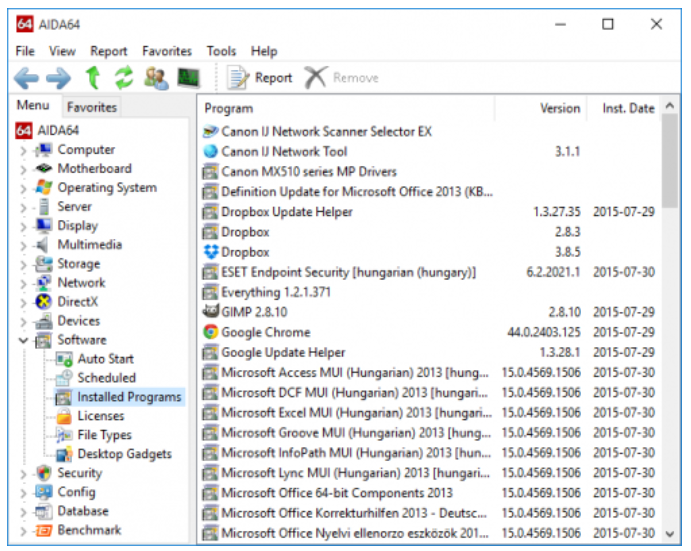691x551 pixels.
Task: Expand the Server tree node
Action: [23, 208]
